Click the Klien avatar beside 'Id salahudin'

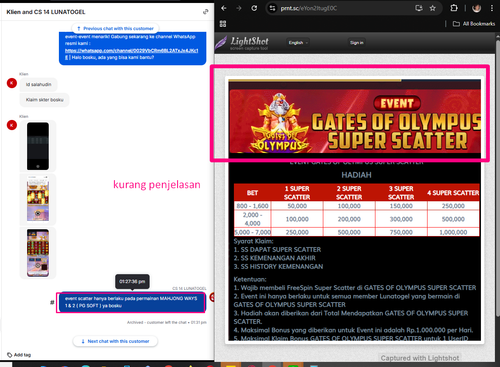(12, 83)
